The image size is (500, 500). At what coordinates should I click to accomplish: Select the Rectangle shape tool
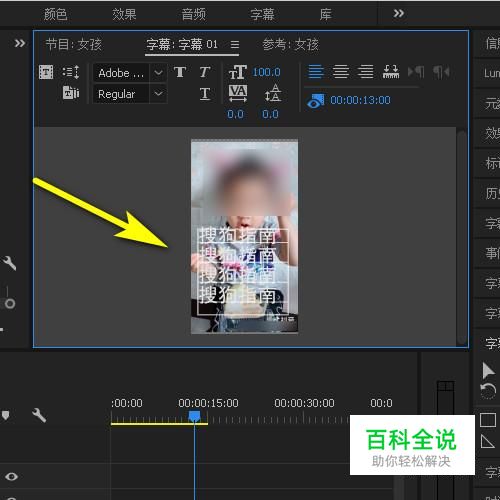[488, 420]
